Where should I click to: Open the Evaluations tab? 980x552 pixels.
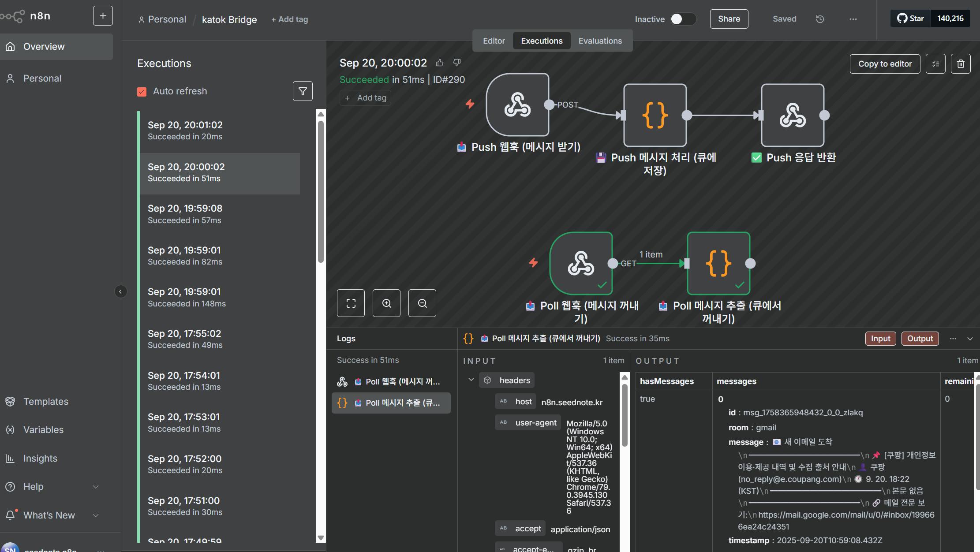click(x=600, y=41)
